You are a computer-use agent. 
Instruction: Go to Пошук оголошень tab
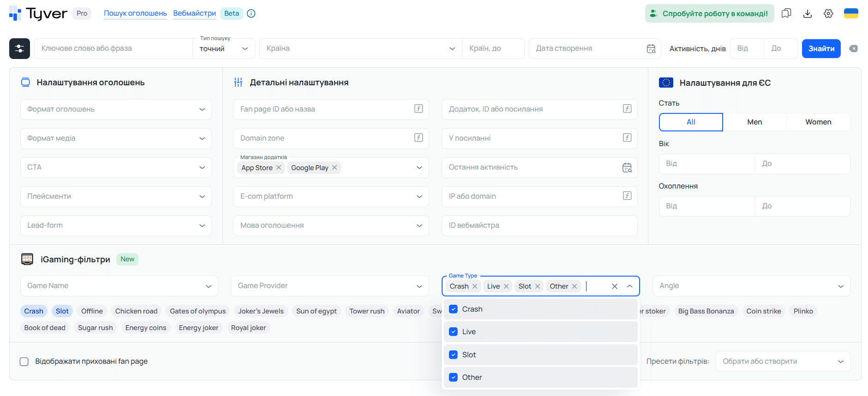coord(135,13)
